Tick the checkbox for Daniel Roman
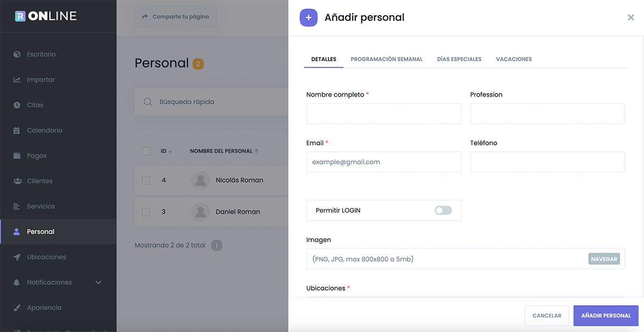 click(146, 212)
